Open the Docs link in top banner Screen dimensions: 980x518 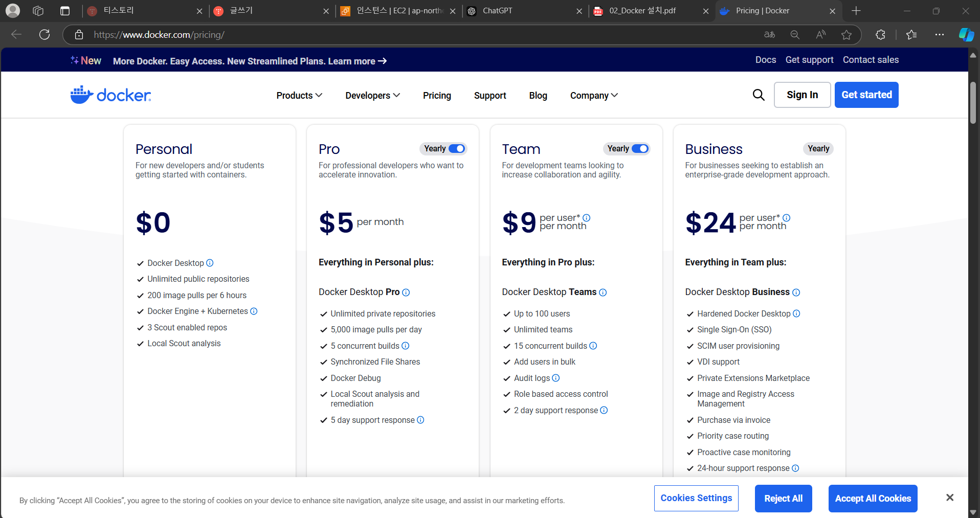coord(766,60)
